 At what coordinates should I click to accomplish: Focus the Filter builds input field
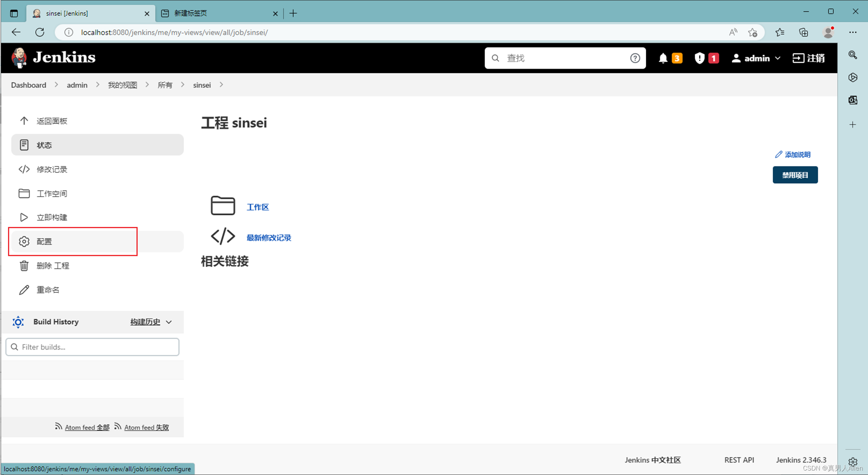pos(92,347)
